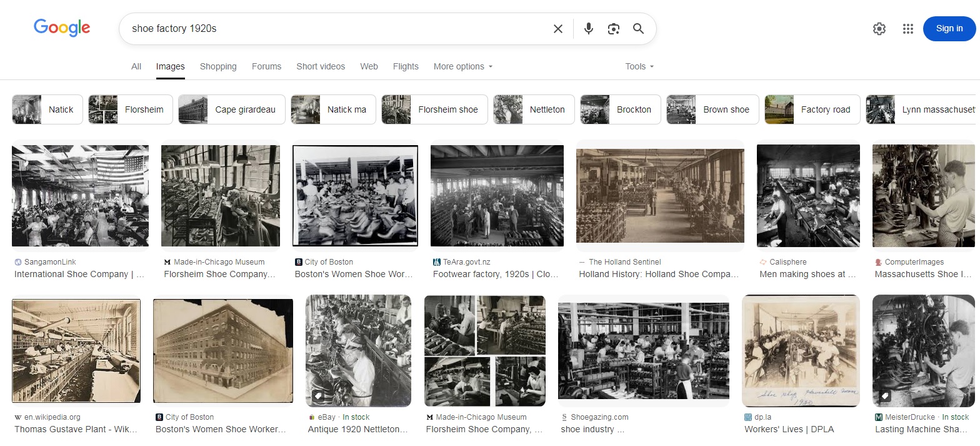Click the ComputerImages source favicon

879,262
